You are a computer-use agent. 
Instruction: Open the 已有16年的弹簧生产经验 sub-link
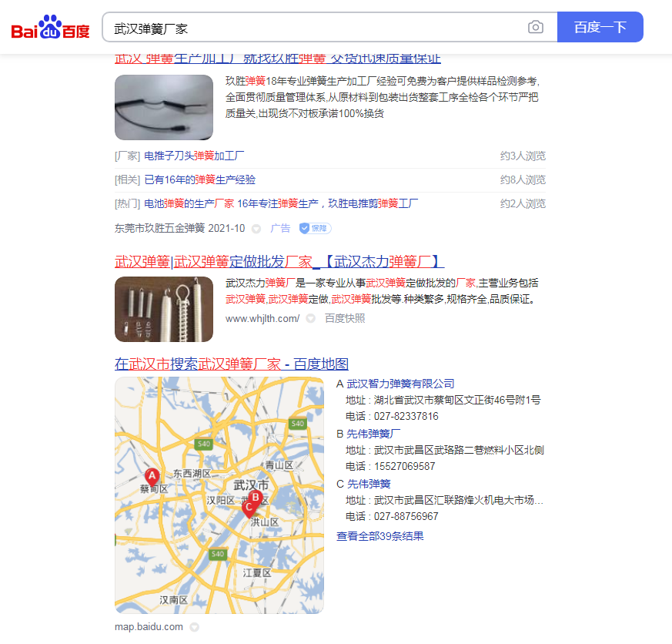pos(199,179)
